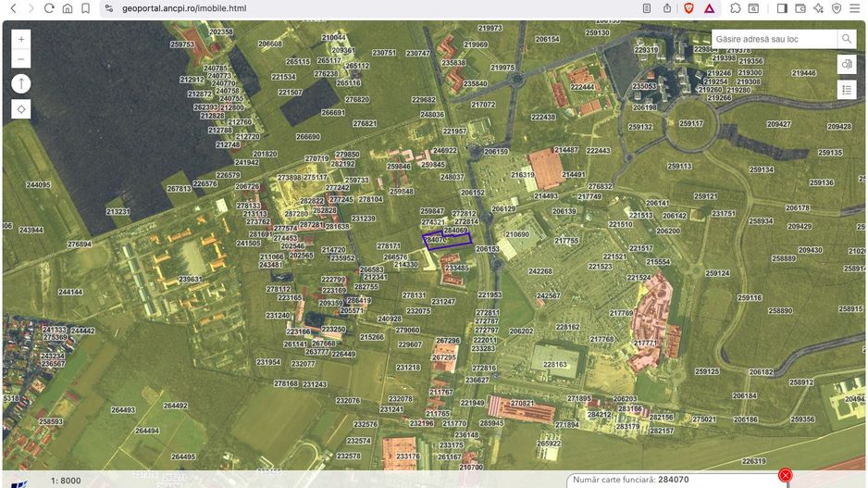This screenshot has height=488, width=868.
Task: Click the Număr carte funciară: 284070 text
Action: (x=630, y=480)
